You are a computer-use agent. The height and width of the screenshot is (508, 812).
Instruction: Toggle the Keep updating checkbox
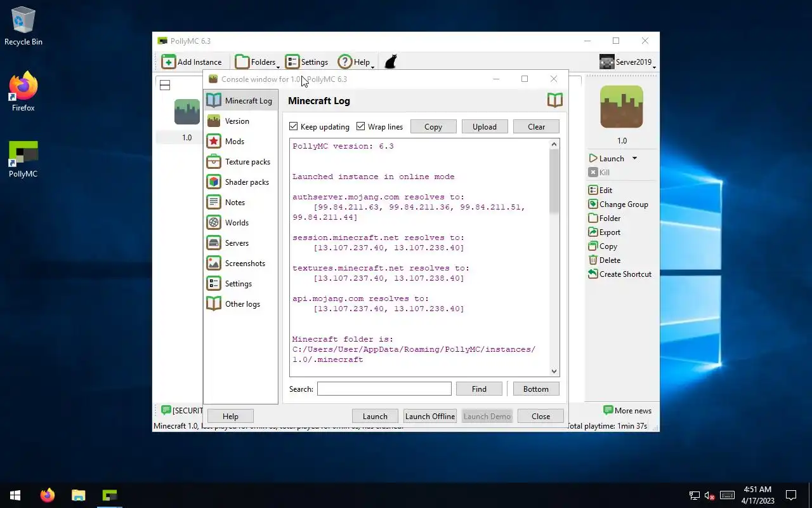[293, 126]
